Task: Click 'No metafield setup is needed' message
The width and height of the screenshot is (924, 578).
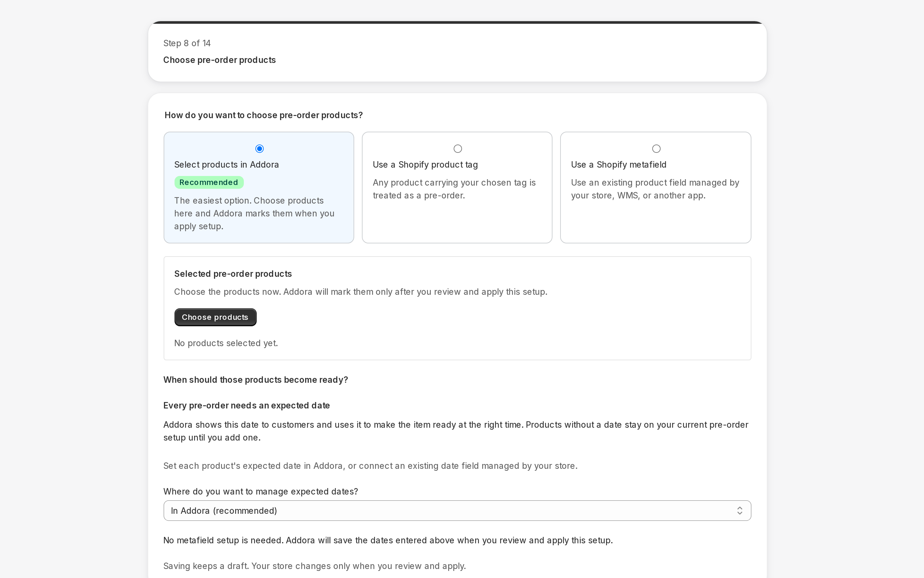Action: [x=388, y=540]
